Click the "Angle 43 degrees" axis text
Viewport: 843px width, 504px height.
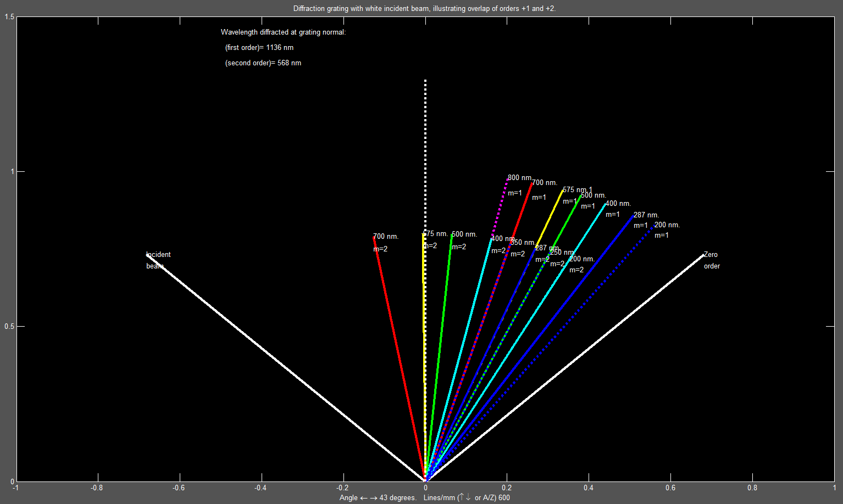point(378,498)
